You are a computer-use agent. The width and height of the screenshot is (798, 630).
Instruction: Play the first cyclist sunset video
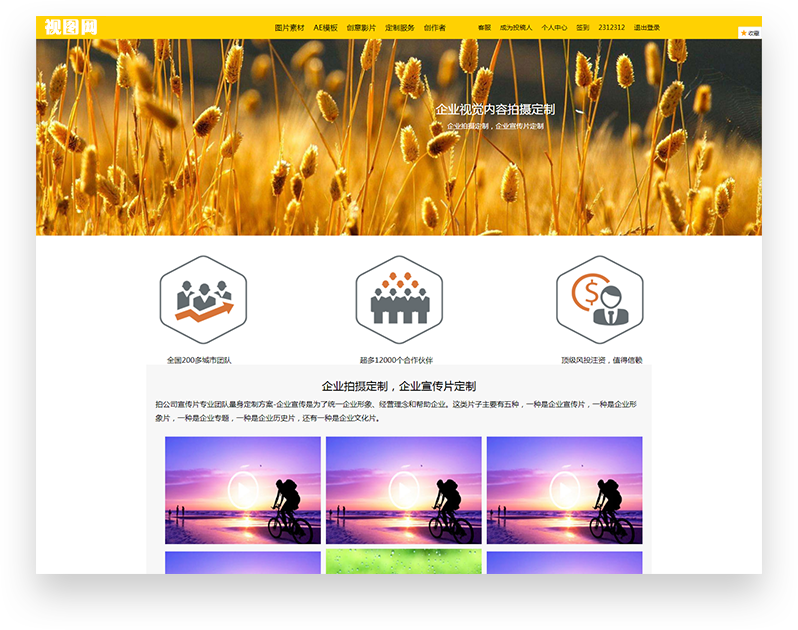(x=243, y=490)
